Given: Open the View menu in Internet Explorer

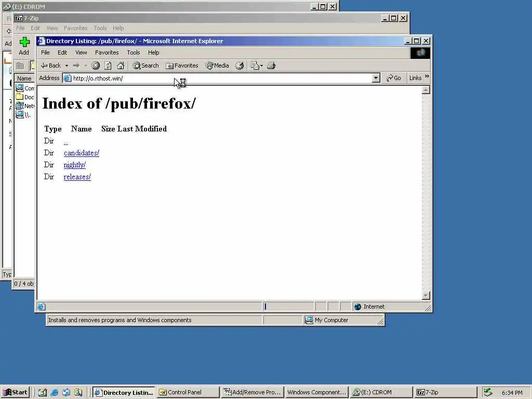Looking at the screenshot, I should point(81,52).
